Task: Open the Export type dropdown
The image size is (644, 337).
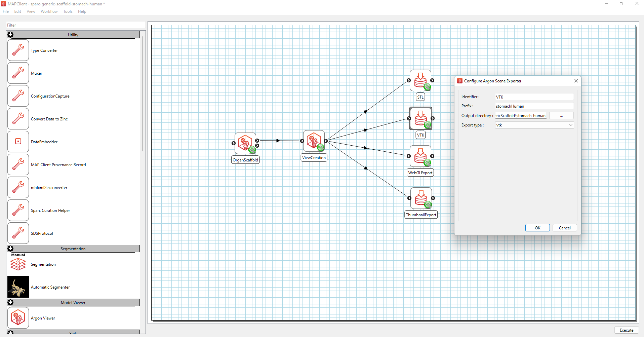Action: pos(534,125)
